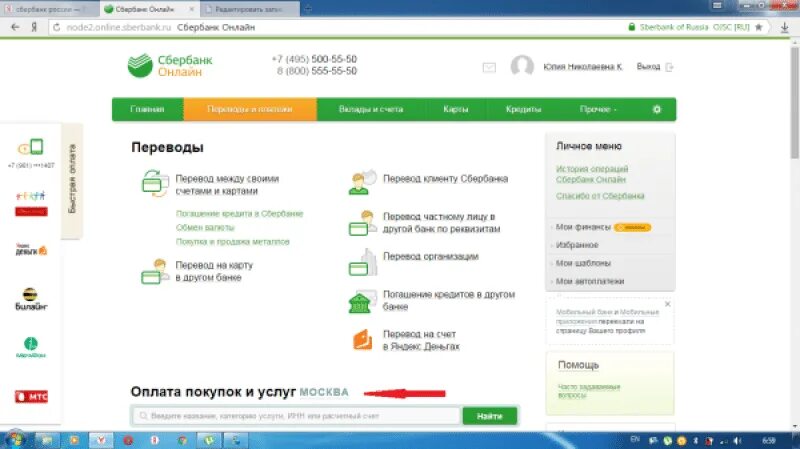Click the browser back arrow
The width and height of the screenshot is (800, 449).
(x=15, y=27)
